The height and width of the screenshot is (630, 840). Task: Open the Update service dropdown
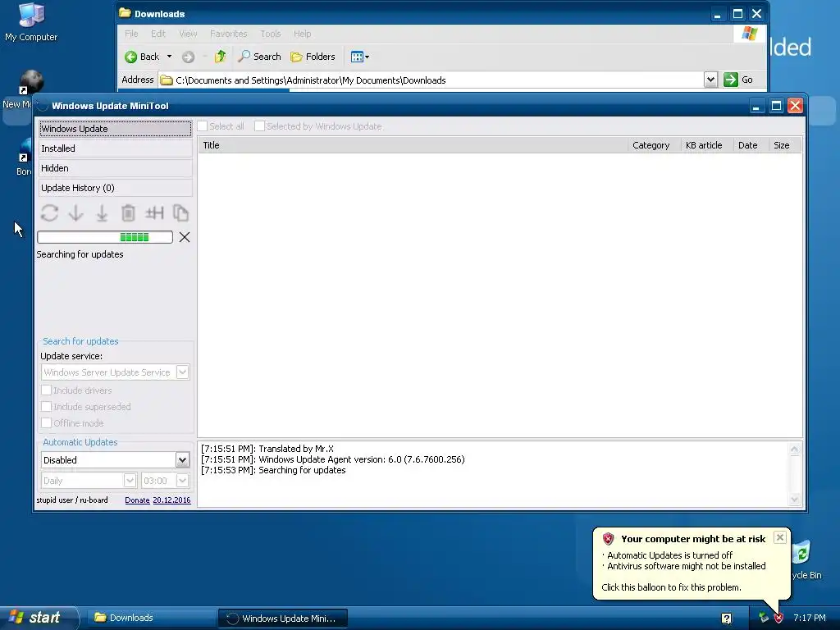(x=182, y=372)
